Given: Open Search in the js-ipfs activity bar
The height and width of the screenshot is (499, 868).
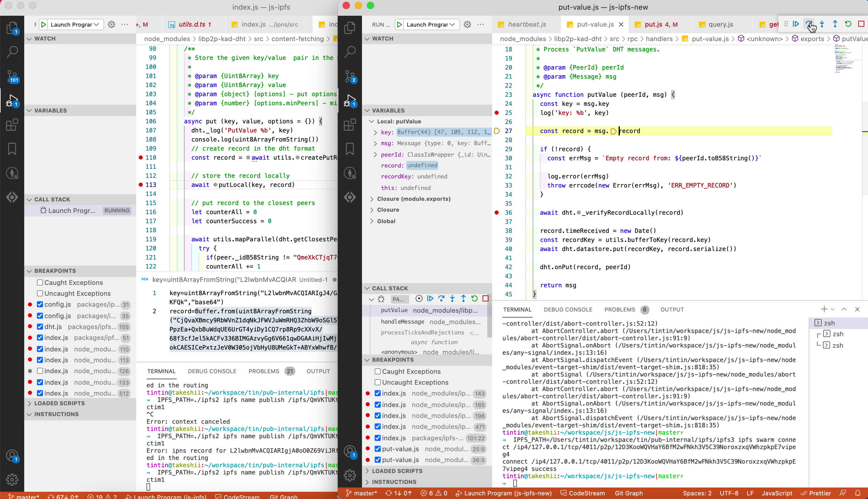Looking at the screenshot, I should [12, 51].
